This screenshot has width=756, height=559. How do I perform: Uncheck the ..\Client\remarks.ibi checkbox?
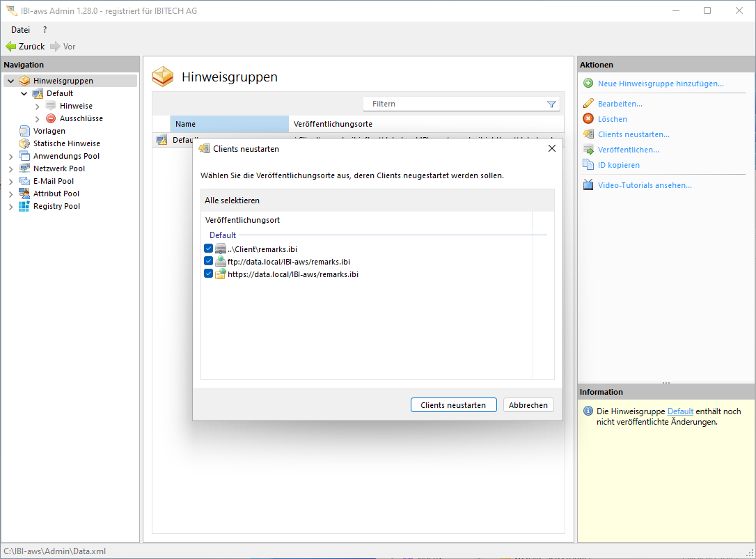click(x=209, y=249)
